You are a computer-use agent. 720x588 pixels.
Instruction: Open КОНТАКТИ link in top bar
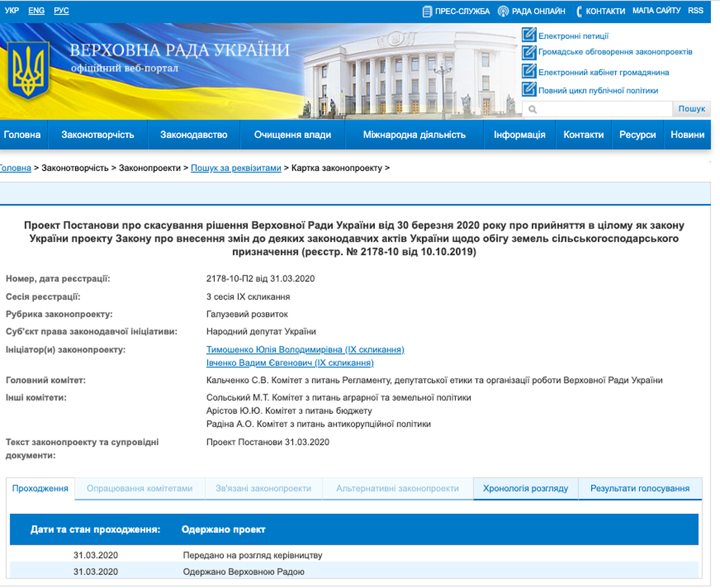coord(605,11)
